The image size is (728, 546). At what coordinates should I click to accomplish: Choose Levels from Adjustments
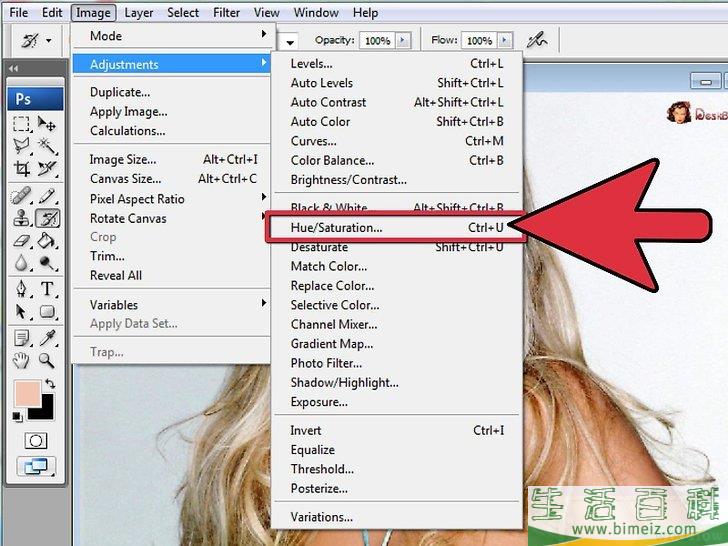[x=396, y=64]
